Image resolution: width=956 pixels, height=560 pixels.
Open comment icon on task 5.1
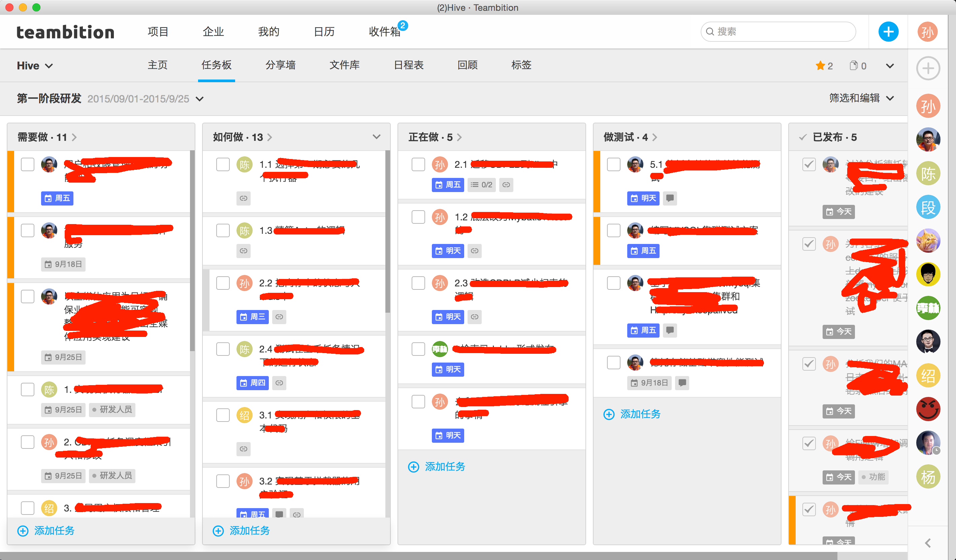[670, 198]
